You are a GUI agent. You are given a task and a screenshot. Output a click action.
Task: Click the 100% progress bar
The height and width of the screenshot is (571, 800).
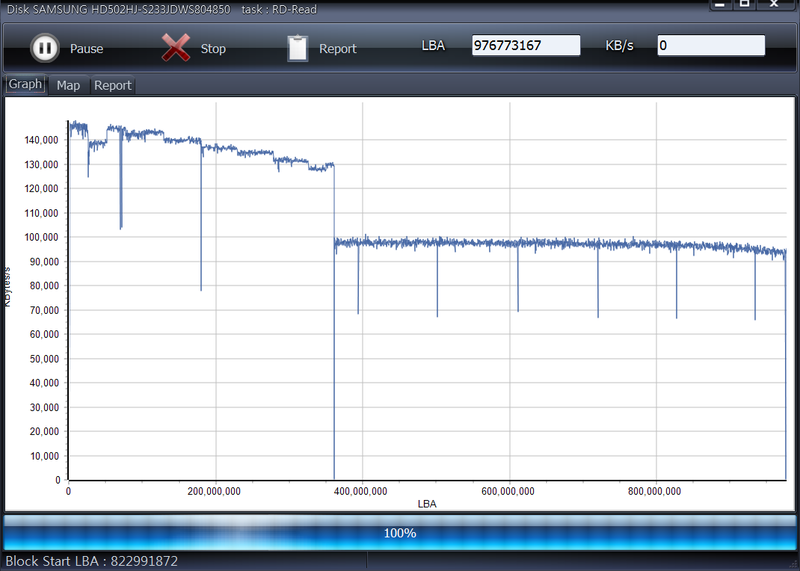[x=400, y=533]
